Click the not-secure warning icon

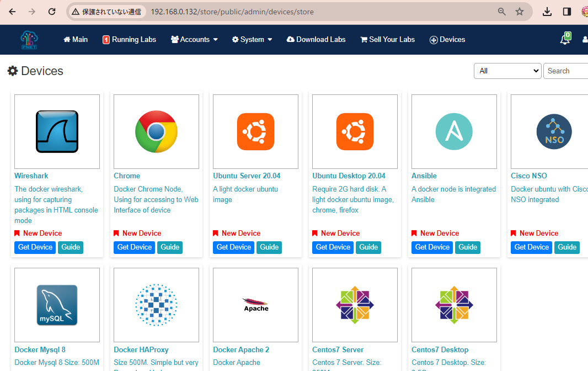coord(76,12)
